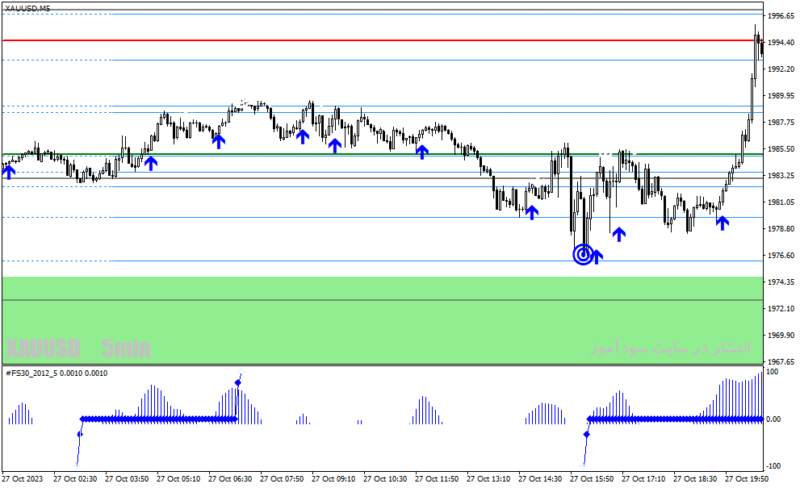Select the gray line inside the green zone
This screenshot has width=800, height=488.
[x=383, y=300]
